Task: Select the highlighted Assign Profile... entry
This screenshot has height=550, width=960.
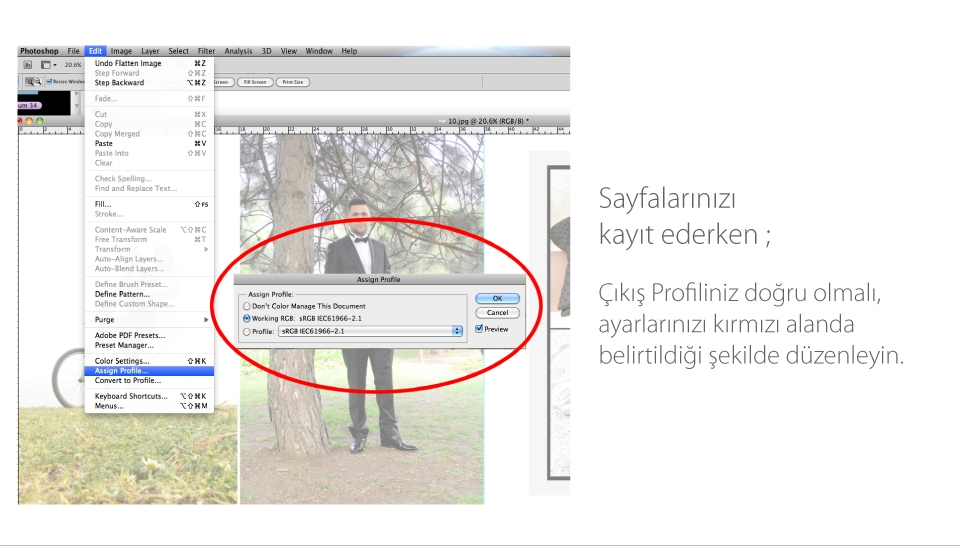Action: click(x=149, y=371)
